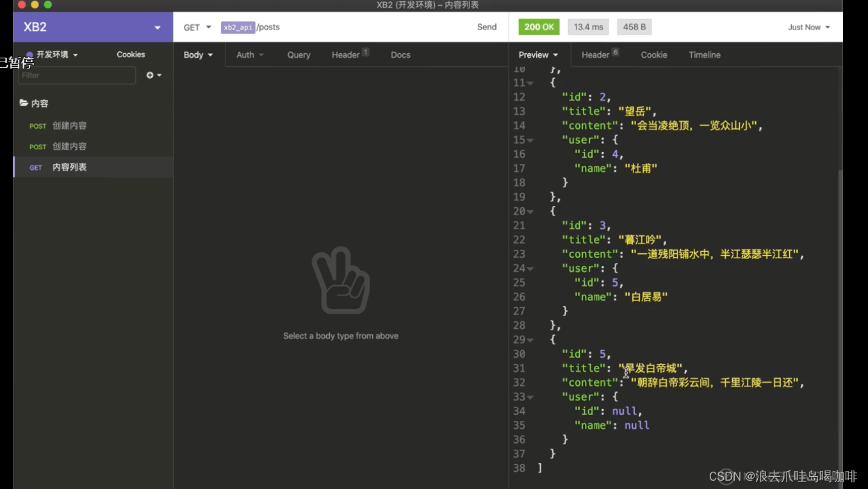Switch to the Query tab
Image resolution: width=868 pixels, height=489 pixels.
click(x=299, y=54)
